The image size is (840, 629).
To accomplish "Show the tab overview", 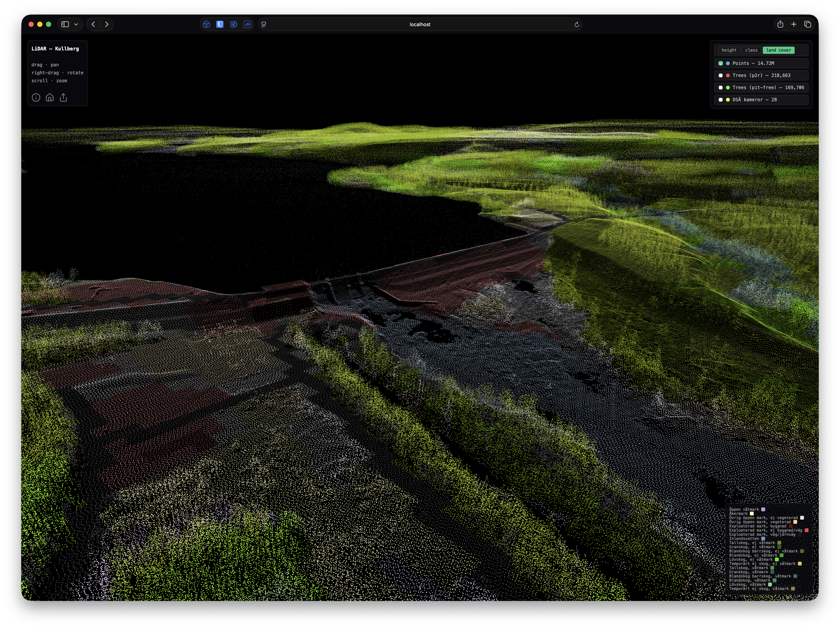I will 808,24.
